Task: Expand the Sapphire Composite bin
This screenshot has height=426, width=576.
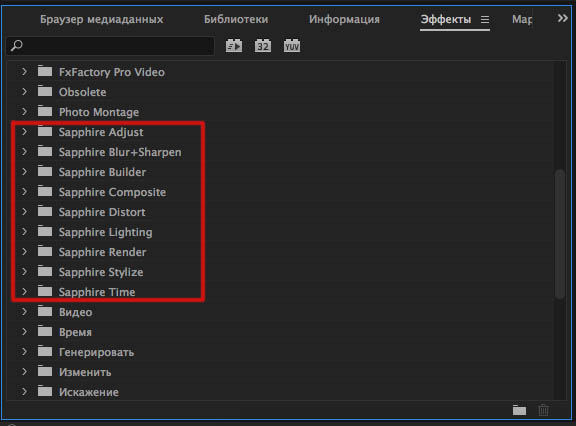Action: tap(24, 191)
